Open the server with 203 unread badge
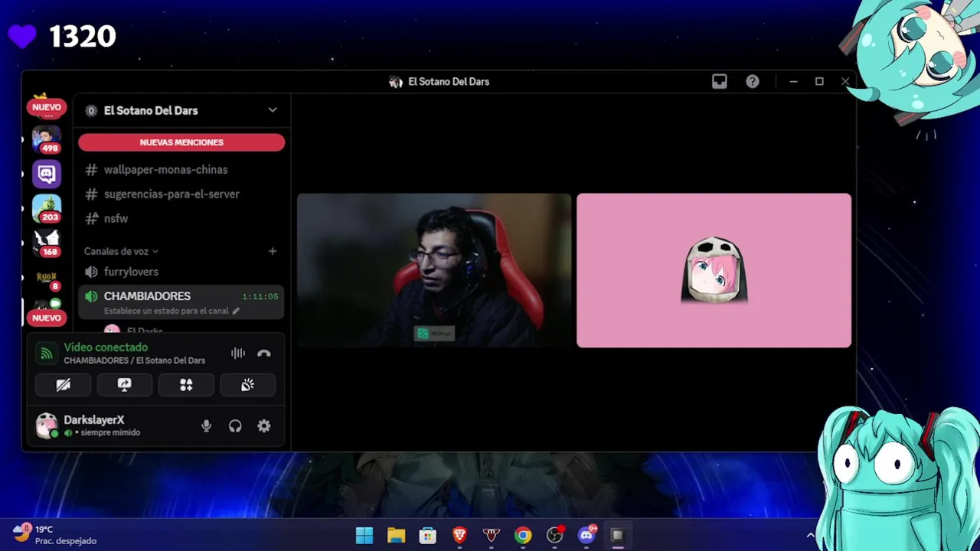This screenshot has height=551, width=980. tap(47, 209)
